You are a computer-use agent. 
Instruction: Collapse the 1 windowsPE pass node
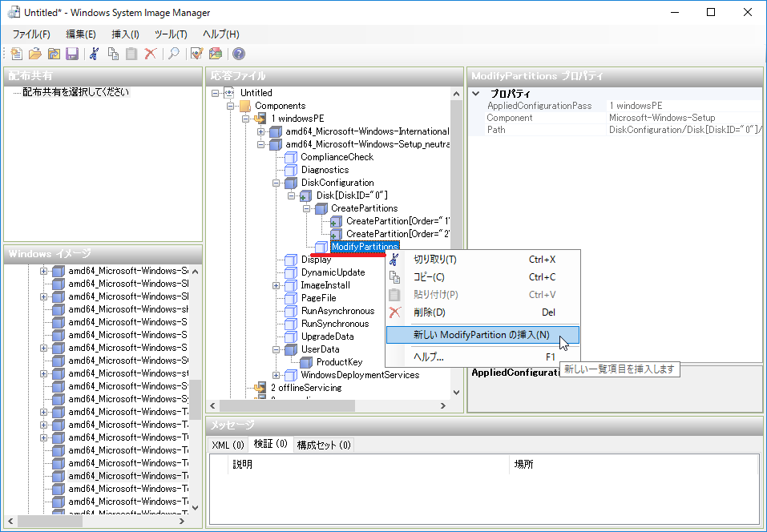tap(245, 119)
